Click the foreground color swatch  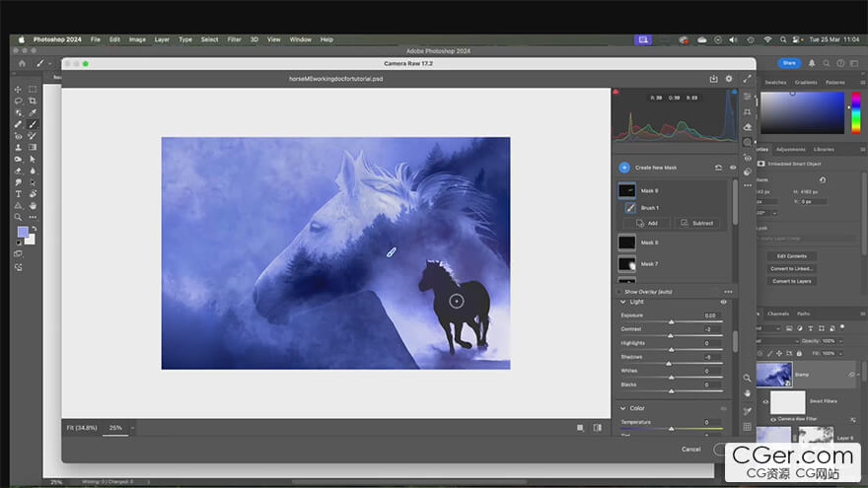click(x=23, y=232)
